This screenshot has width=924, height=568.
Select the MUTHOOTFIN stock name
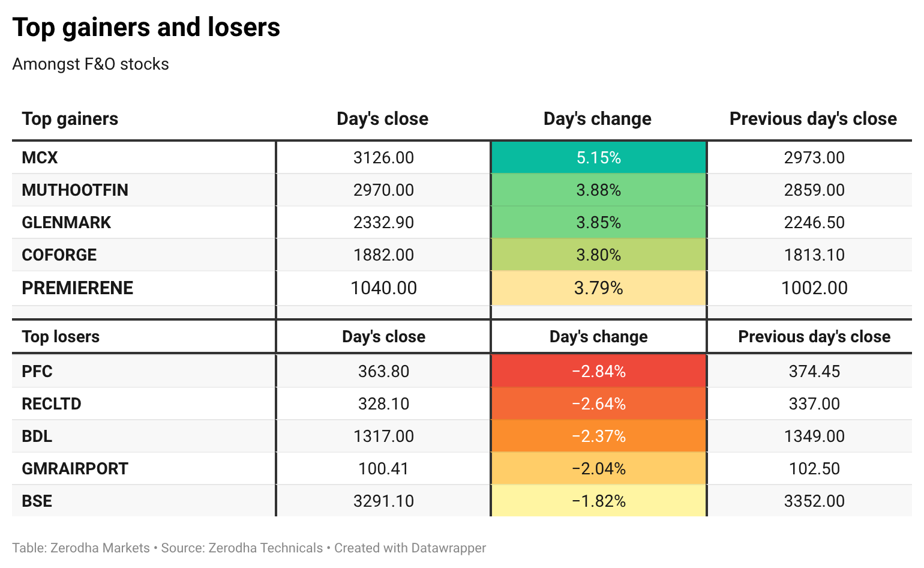coord(75,190)
